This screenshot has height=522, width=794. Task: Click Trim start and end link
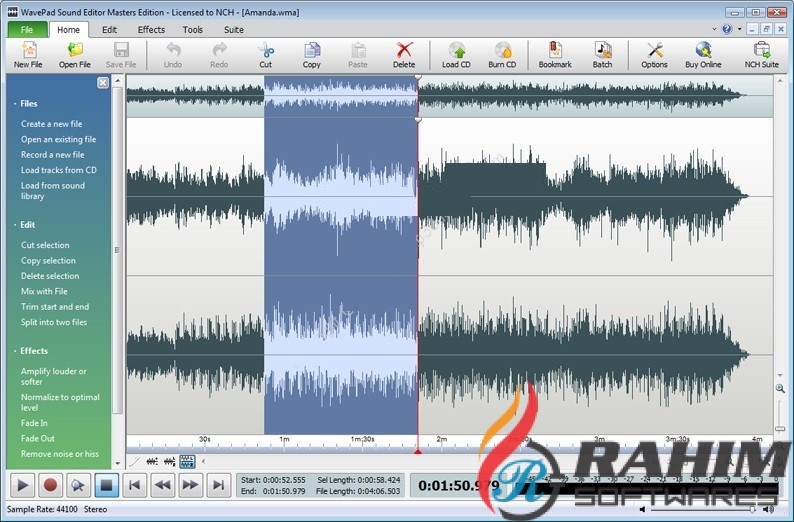(x=55, y=307)
